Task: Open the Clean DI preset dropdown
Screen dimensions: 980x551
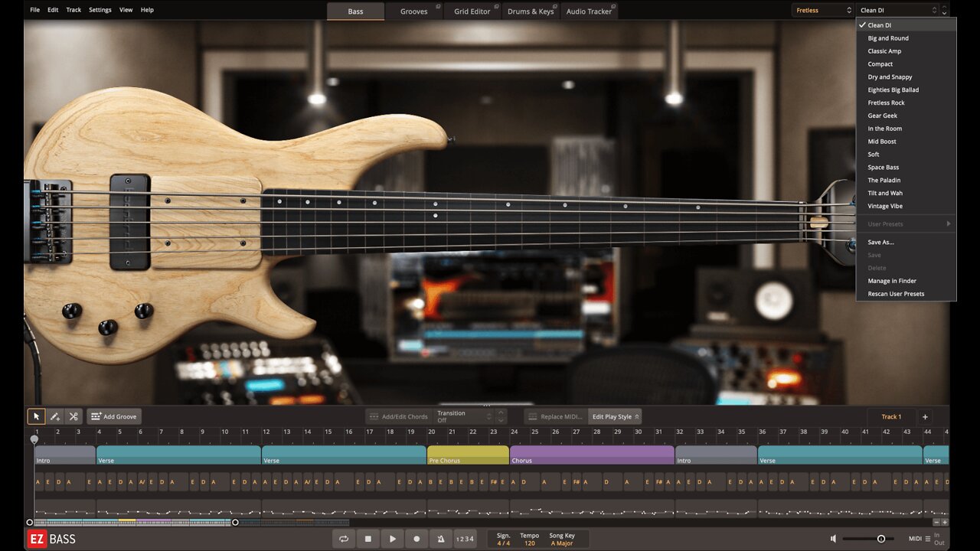Action: pyautogui.click(x=897, y=10)
